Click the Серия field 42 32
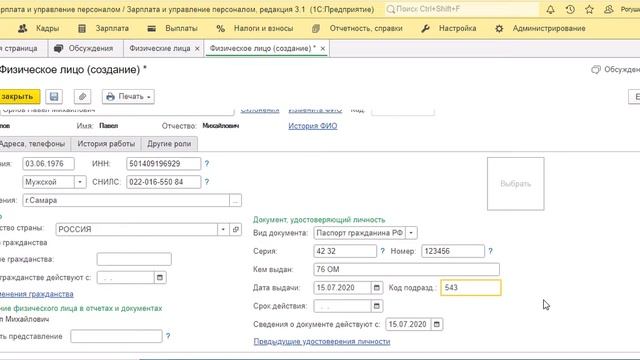The image size is (640, 360). point(345,251)
